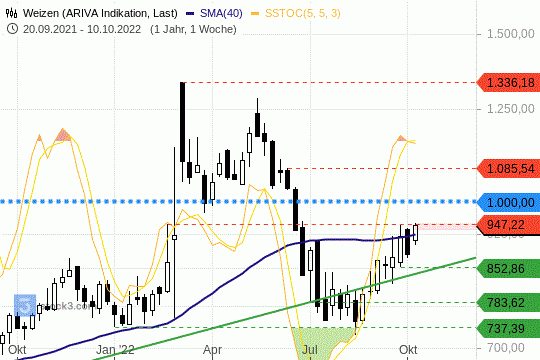Image resolution: width=540 pixels, height=360 pixels.
Task: Click the candlestick chart type icon
Action: click(11, 13)
